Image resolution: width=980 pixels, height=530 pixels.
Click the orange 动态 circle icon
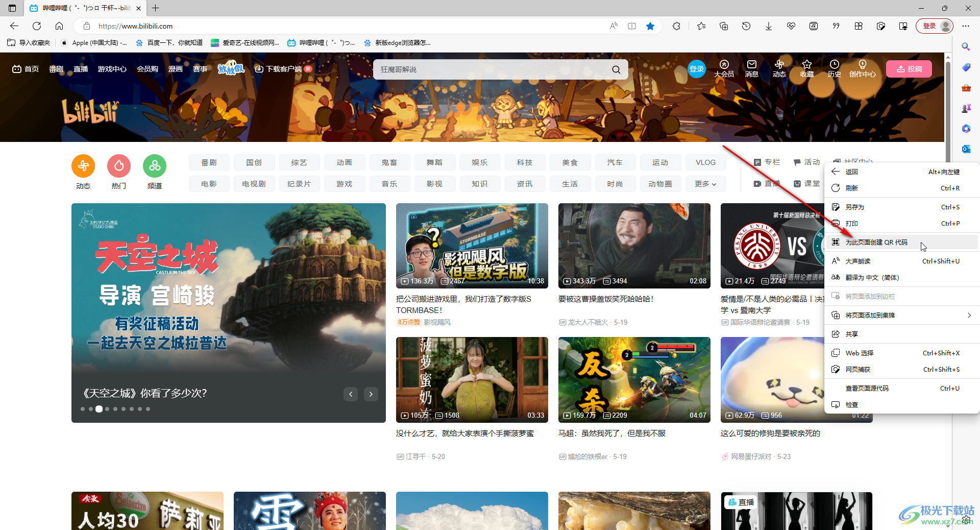(83, 166)
